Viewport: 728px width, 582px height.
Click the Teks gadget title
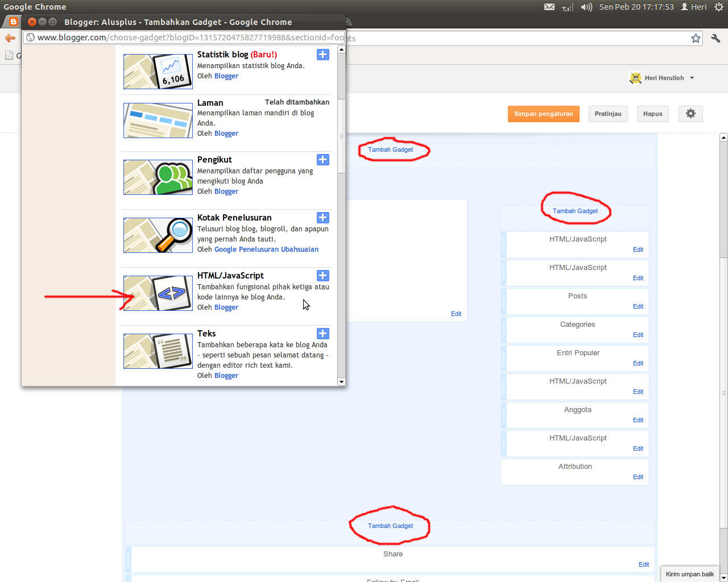(206, 334)
